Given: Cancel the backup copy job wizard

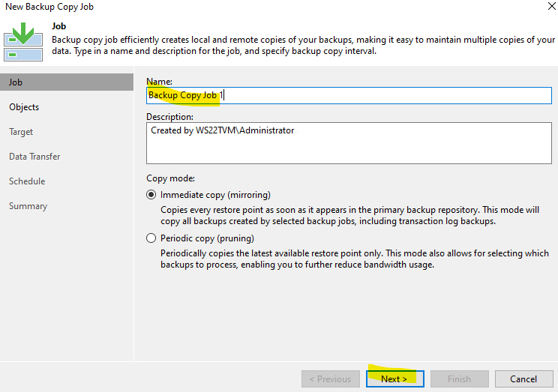Looking at the screenshot, I should tap(523, 379).
